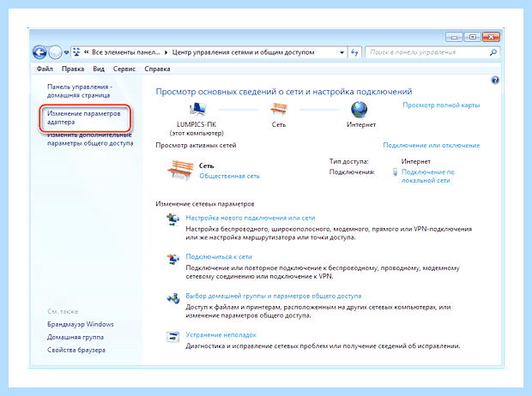Click Центр управления сетями breadcrumb segment

coord(244,52)
